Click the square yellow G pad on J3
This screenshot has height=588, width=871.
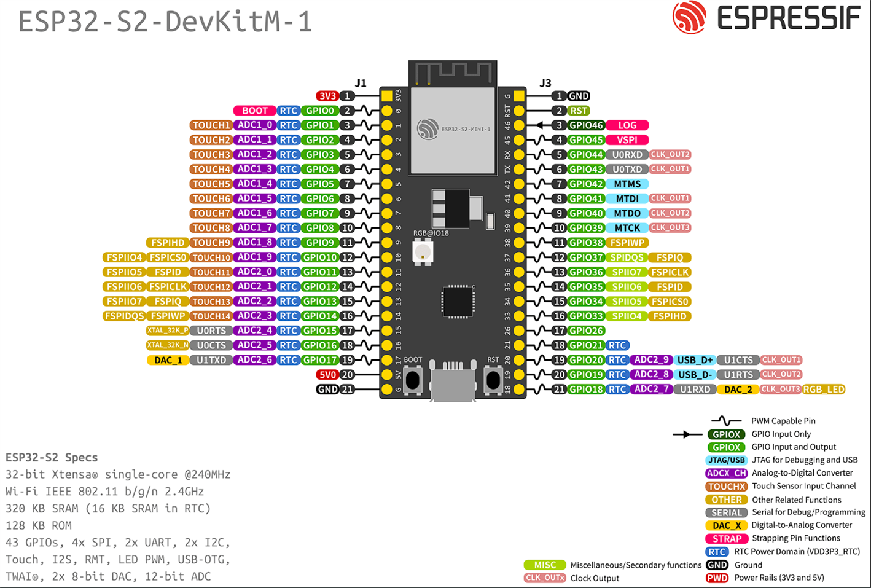click(x=519, y=96)
